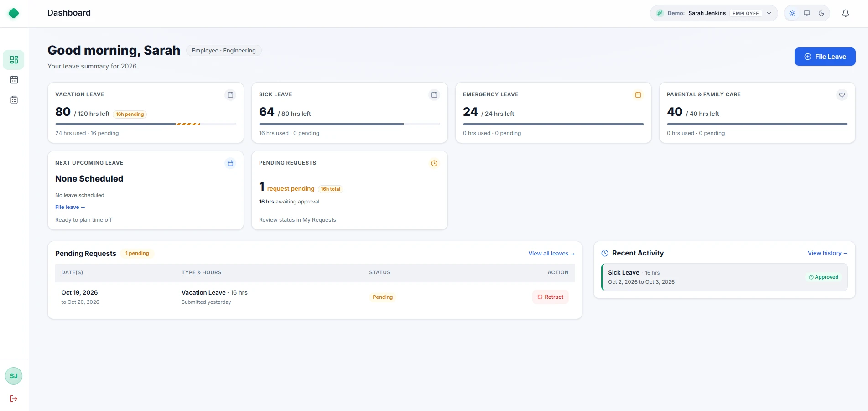Follow the View all leaves link
This screenshot has height=411, width=868.
(x=551, y=254)
